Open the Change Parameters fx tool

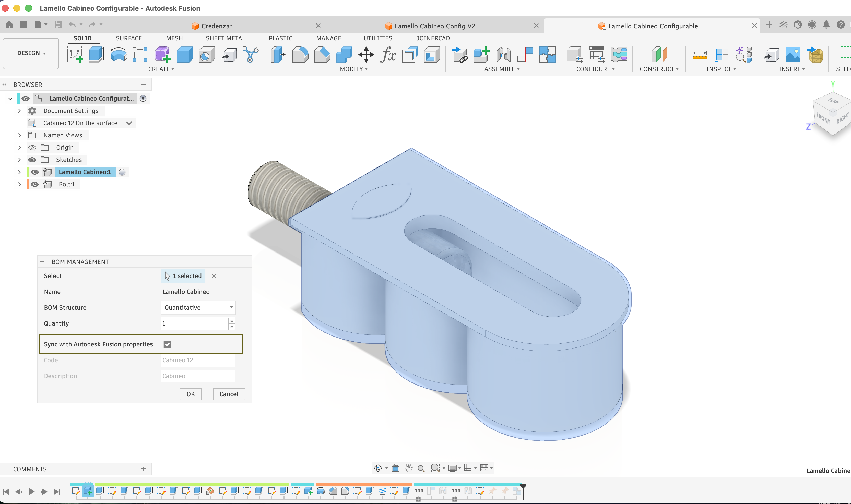(x=388, y=55)
